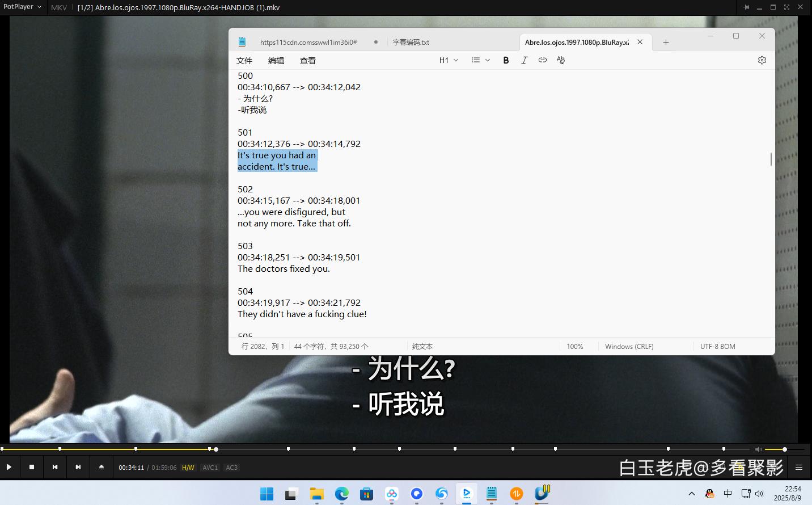
Task: Apply italic formatting
Action: click(x=524, y=60)
